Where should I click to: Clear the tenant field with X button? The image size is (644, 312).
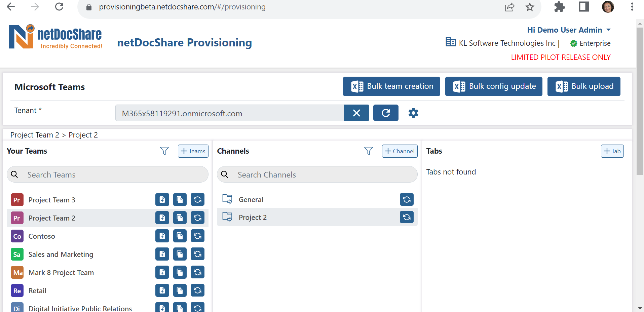[356, 113]
